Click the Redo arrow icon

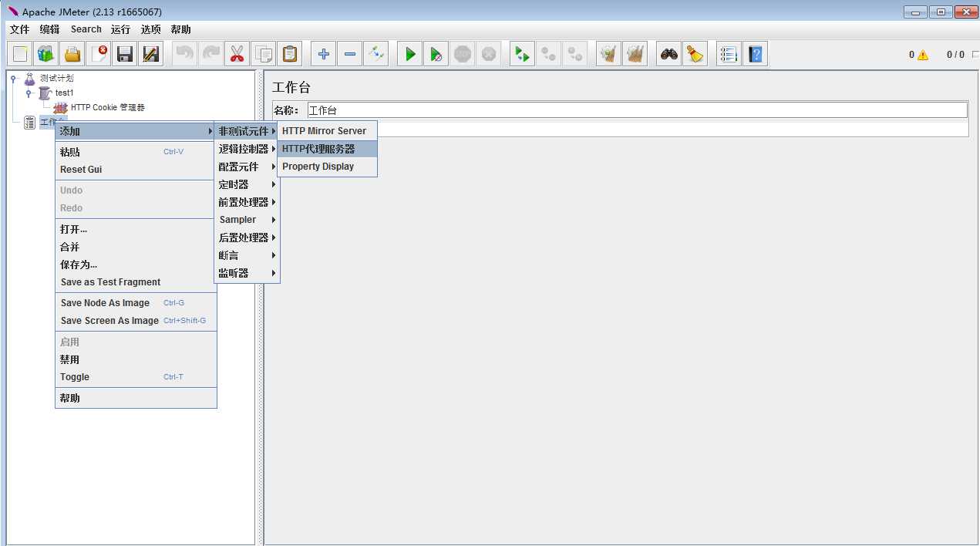211,54
